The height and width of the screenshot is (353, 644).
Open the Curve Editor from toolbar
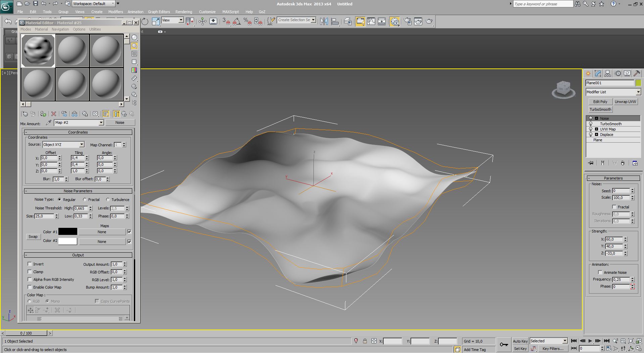(371, 21)
